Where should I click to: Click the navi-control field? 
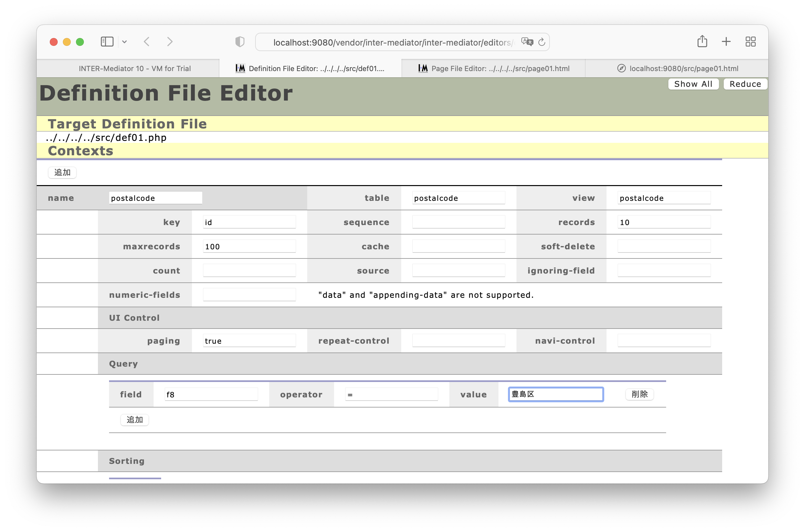point(664,341)
